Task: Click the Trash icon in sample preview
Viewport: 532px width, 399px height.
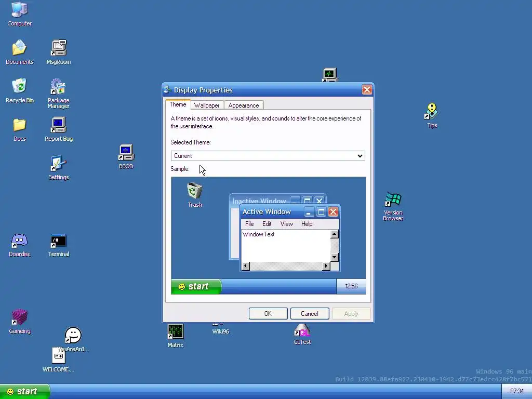Action: (194, 195)
